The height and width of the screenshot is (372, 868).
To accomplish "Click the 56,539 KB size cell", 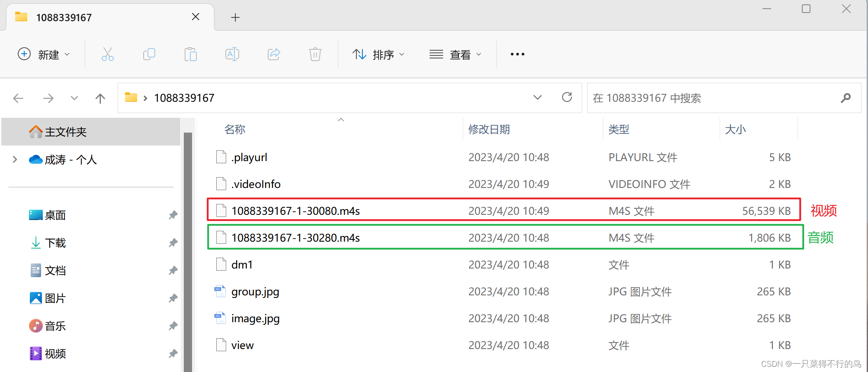I will (x=766, y=211).
